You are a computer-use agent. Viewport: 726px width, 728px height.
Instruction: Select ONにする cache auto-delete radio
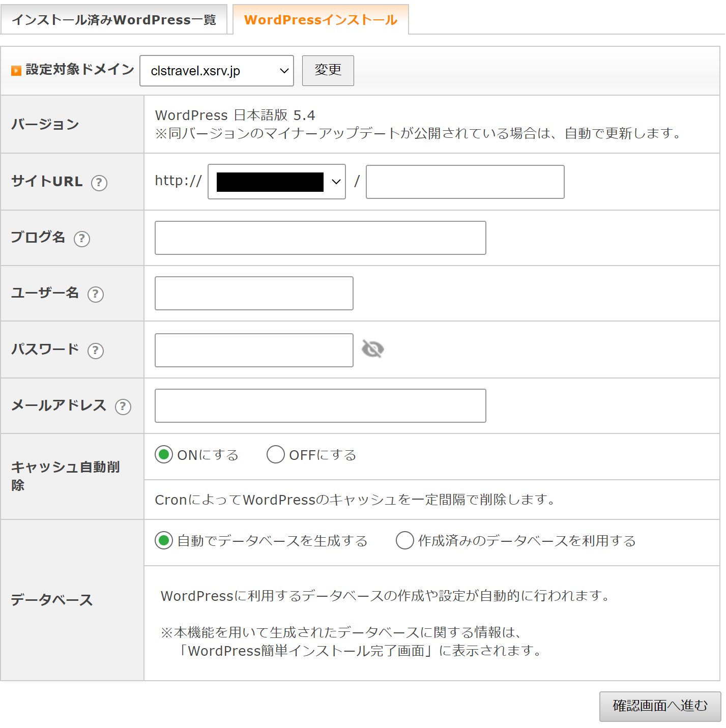coord(164,454)
